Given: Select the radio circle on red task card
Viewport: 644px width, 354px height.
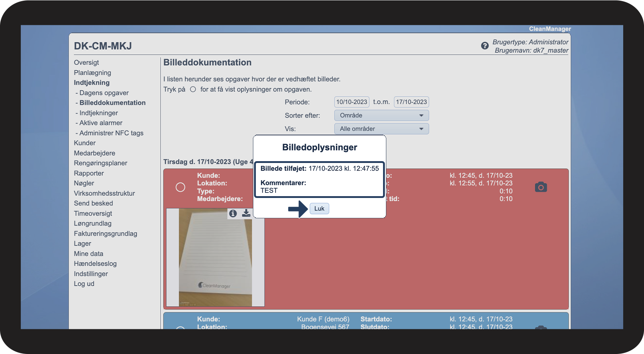Looking at the screenshot, I should coord(180,187).
